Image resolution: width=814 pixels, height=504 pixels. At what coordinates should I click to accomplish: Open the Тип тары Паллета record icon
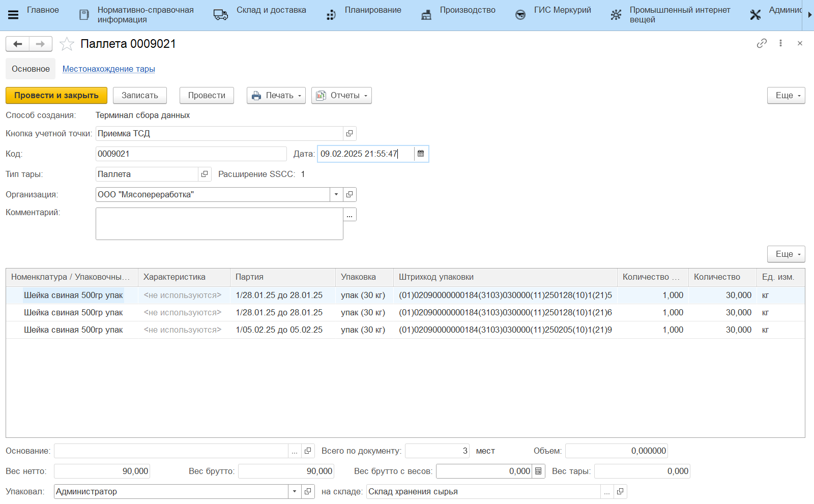pos(205,174)
